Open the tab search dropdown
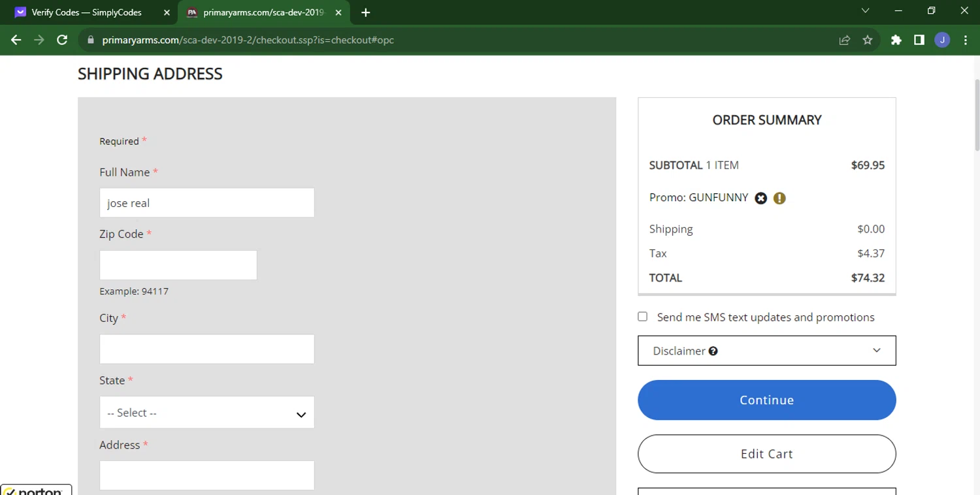 click(866, 10)
